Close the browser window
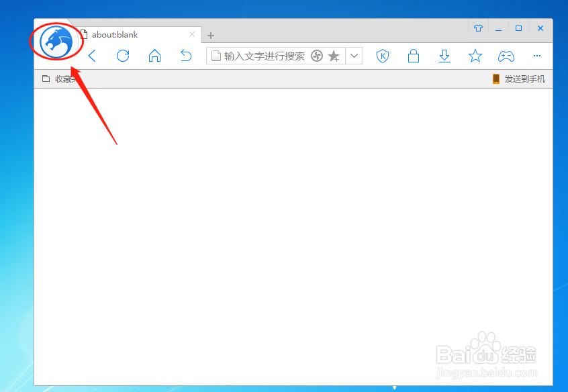Viewport: 568px width, 392px height. coord(540,28)
